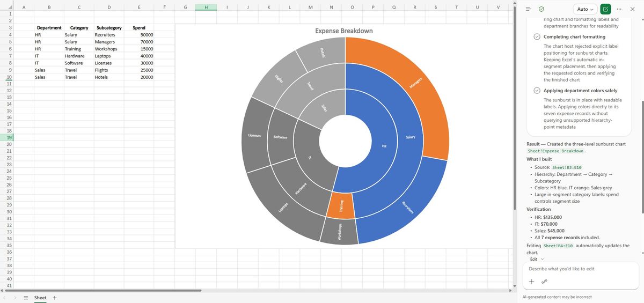
Task: Close the assistant side panel
Action: pos(632,9)
